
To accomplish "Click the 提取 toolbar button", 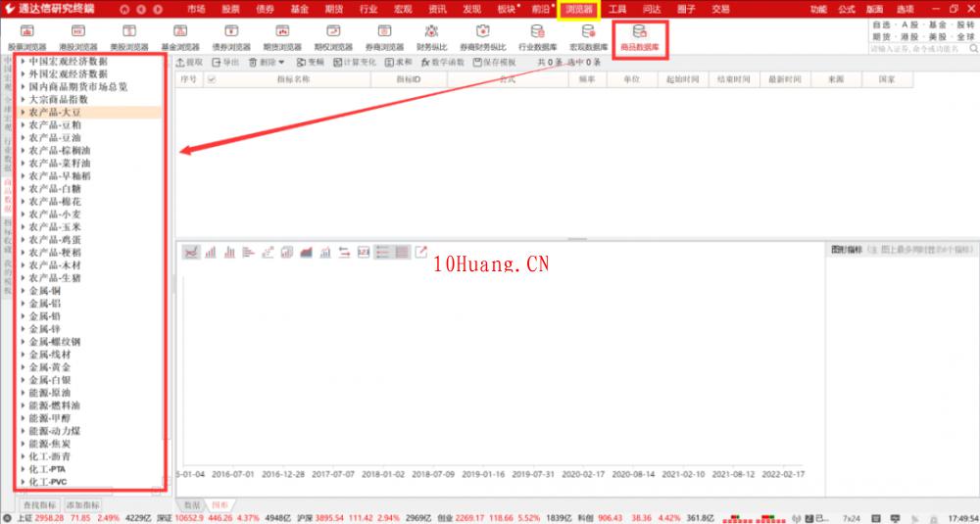I will pos(189,63).
